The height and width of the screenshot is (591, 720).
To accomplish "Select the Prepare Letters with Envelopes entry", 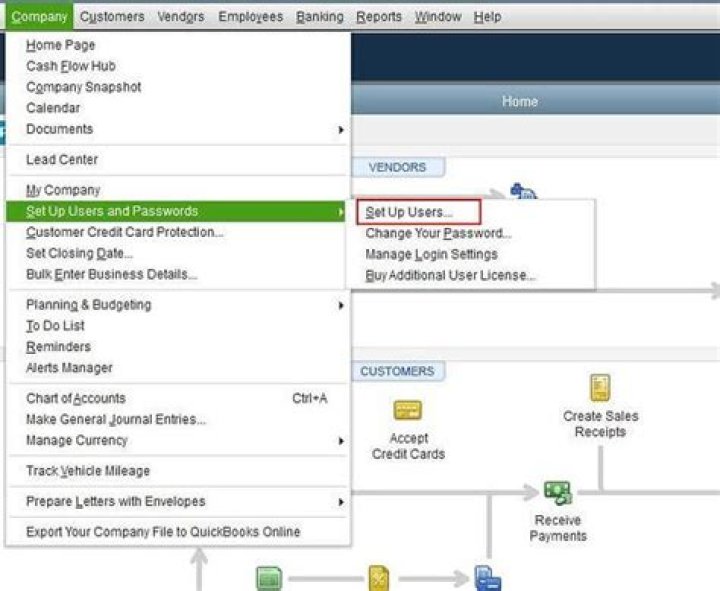I will 177,501.
